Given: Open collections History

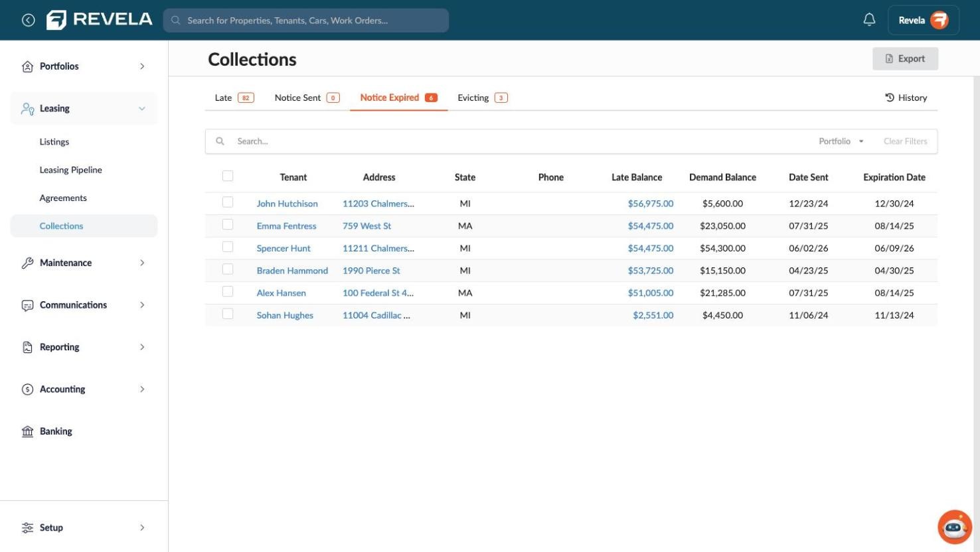Looking at the screenshot, I should tap(906, 98).
